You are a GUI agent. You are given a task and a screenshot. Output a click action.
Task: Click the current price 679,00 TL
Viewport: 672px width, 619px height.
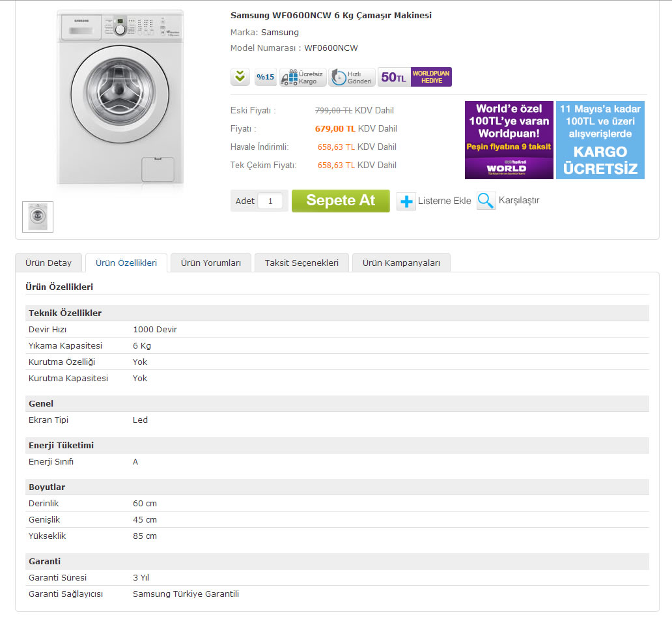pyautogui.click(x=335, y=129)
